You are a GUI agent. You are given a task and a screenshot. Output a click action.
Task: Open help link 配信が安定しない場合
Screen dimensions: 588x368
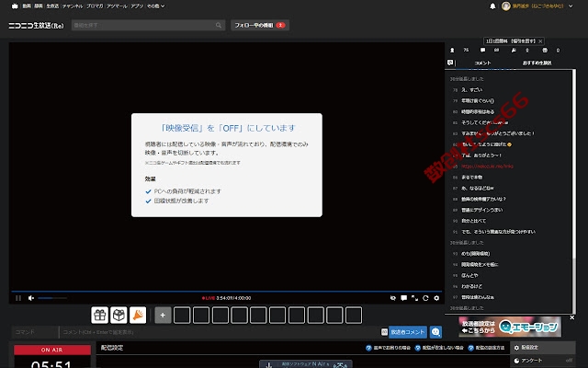(439, 348)
